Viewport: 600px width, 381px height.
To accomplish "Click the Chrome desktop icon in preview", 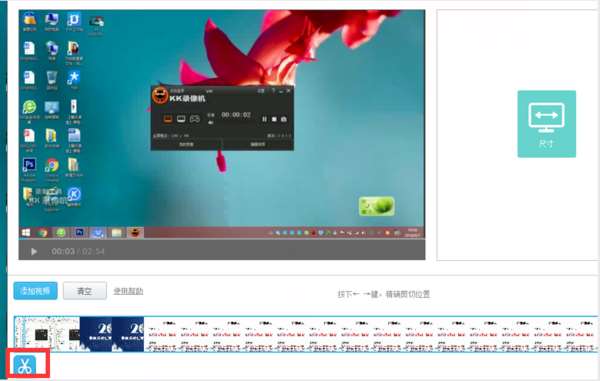I will pos(52,166).
